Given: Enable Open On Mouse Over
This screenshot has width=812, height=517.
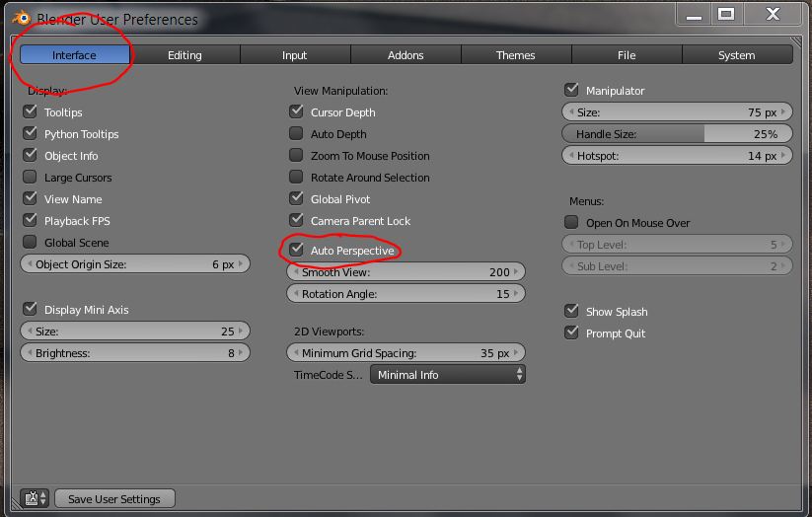Looking at the screenshot, I should (571, 223).
